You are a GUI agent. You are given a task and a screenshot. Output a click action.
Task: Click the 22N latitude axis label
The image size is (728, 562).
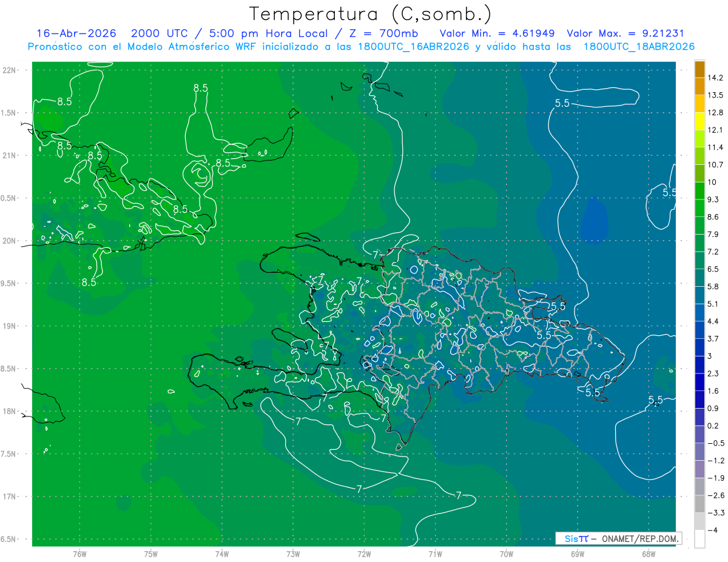click(9, 70)
